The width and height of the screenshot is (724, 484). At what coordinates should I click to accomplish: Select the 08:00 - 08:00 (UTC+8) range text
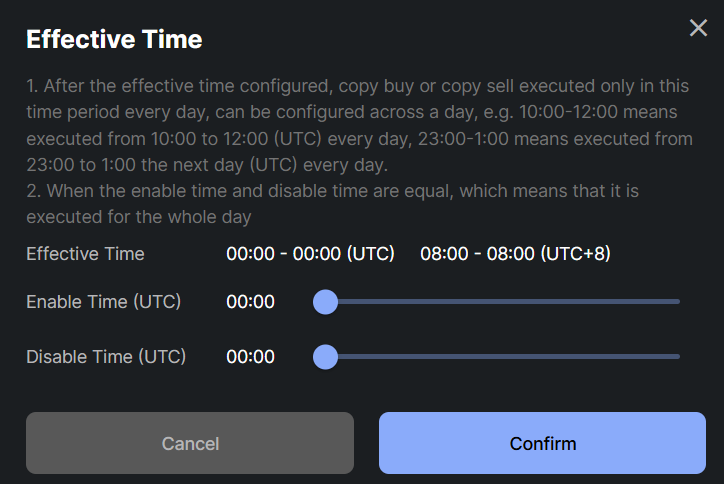[x=515, y=254]
